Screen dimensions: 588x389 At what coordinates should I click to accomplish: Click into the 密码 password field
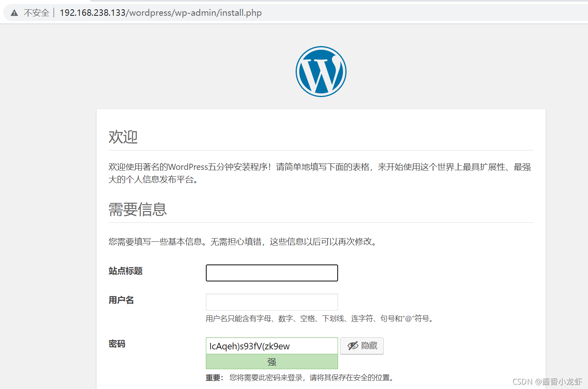click(x=272, y=346)
